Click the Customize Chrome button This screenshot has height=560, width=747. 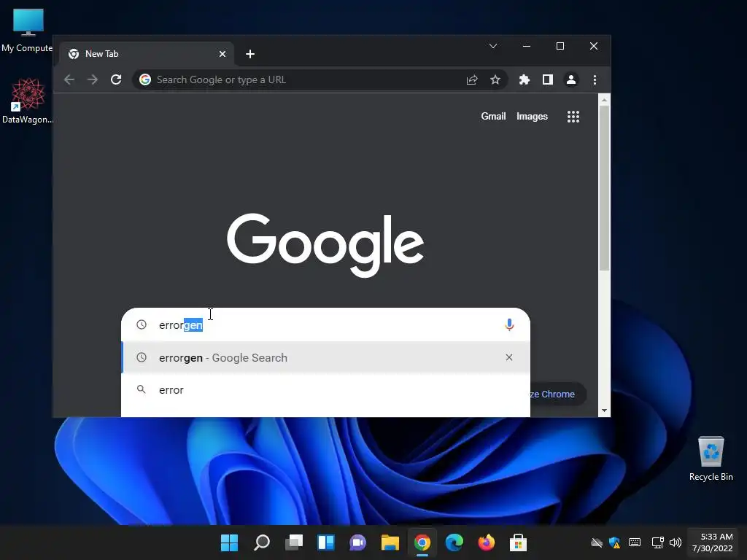pos(558,394)
